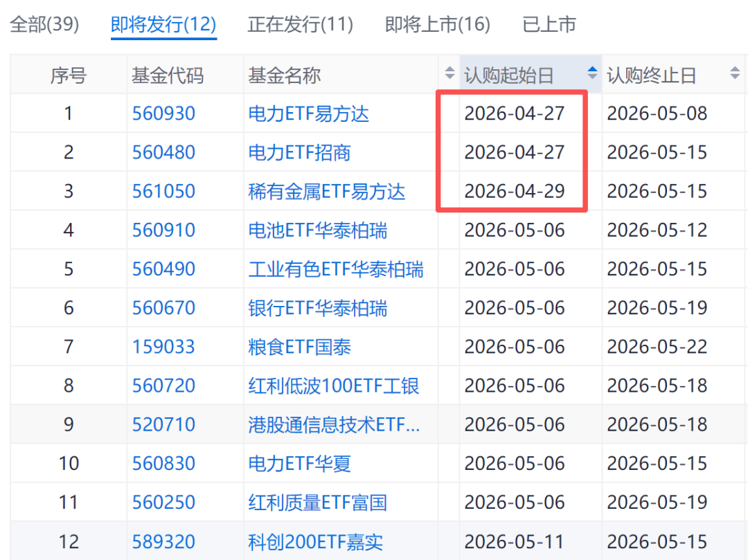Open 电力ETF招商 fund page
The height and width of the screenshot is (560, 748).
(300, 152)
